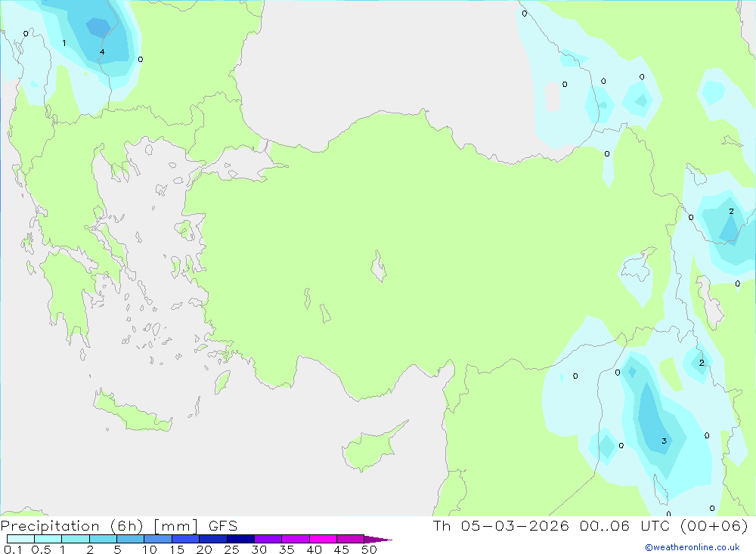Click the '45' legend scale label
This screenshot has height=554, width=756.
point(342,549)
